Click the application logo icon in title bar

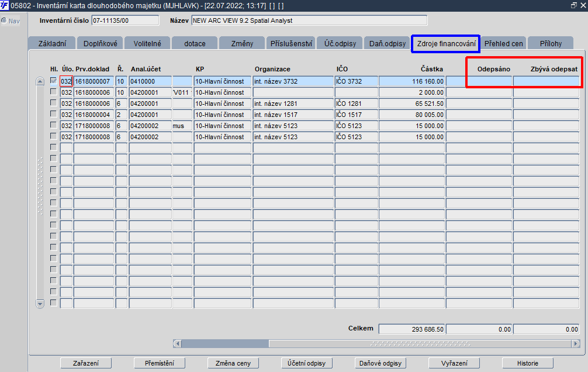(x=5, y=6)
